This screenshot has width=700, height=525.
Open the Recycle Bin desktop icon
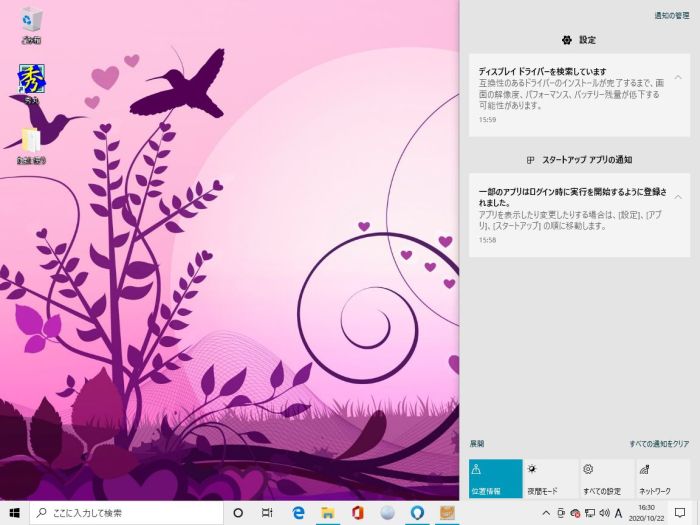point(31,23)
